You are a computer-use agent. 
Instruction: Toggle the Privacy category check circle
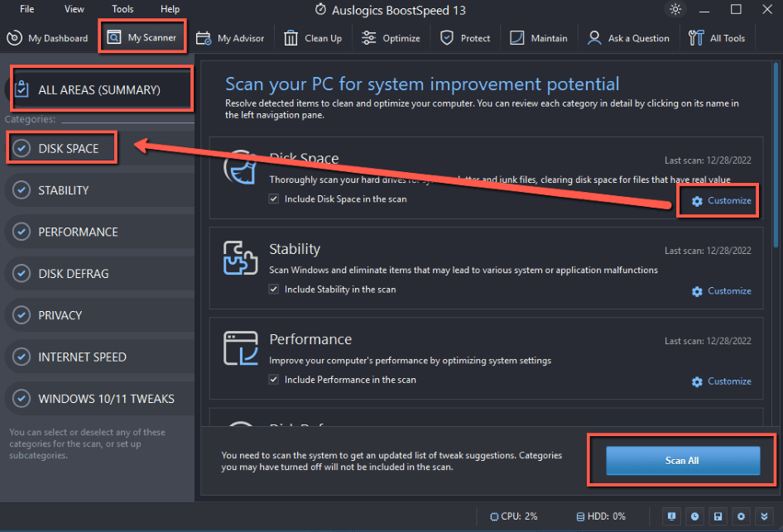pyautogui.click(x=22, y=315)
